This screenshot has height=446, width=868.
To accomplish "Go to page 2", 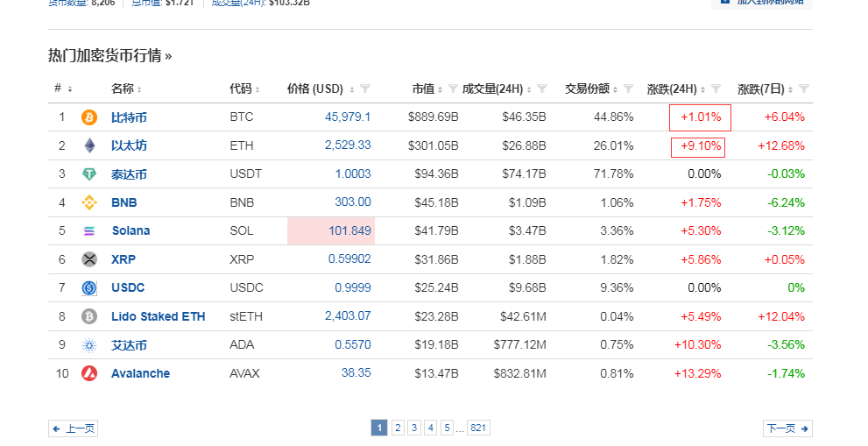I will click(398, 428).
